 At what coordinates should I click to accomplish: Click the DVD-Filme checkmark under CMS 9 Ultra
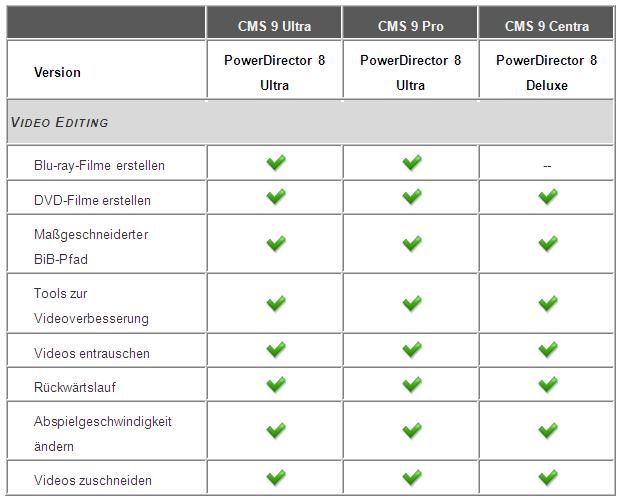[276, 196]
